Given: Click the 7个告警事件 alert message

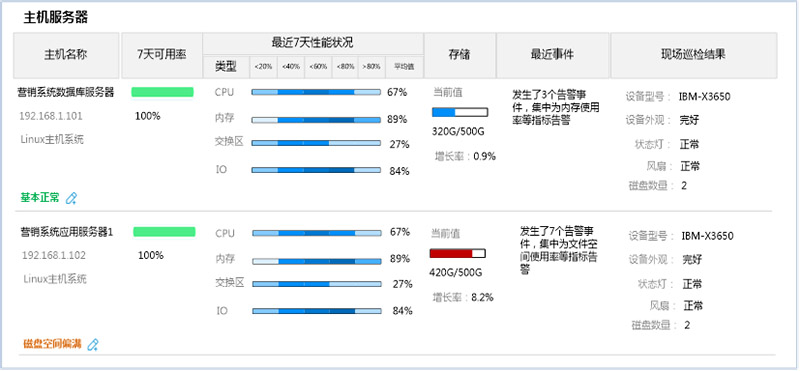Looking at the screenshot, I should pyautogui.click(x=558, y=251).
